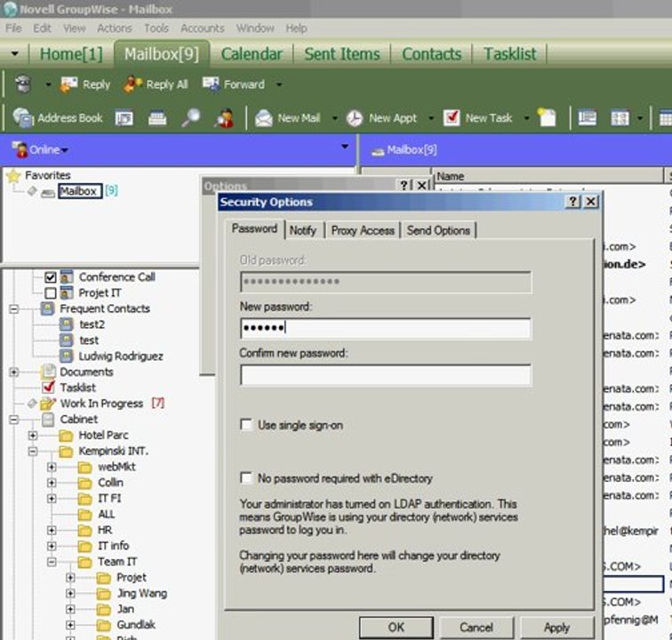
Task: Open the New Appt dropdown arrow
Action: pyautogui.click(x=431, y=118)
